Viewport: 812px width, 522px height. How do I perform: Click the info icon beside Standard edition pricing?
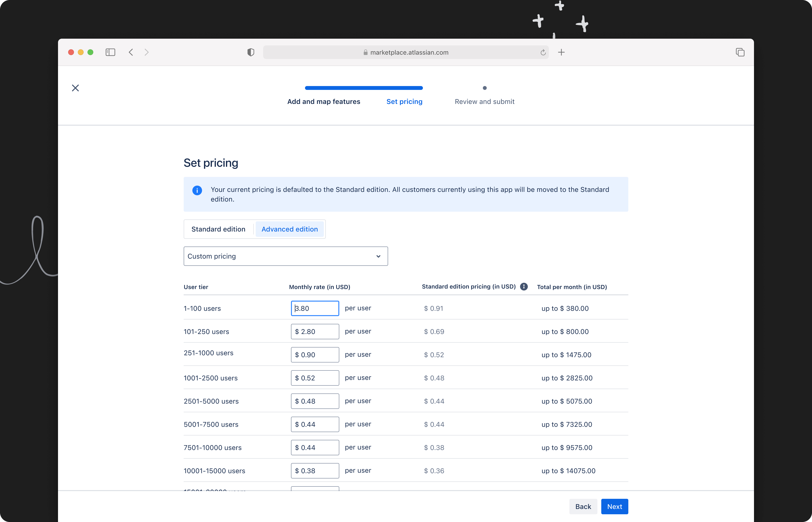click(524, 287)
